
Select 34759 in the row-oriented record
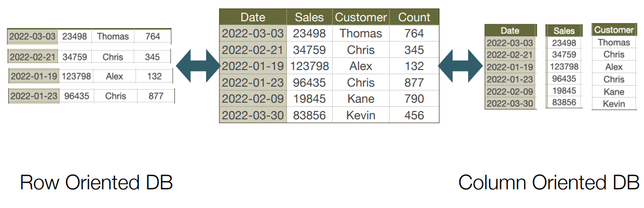click(x=74, y=57)
